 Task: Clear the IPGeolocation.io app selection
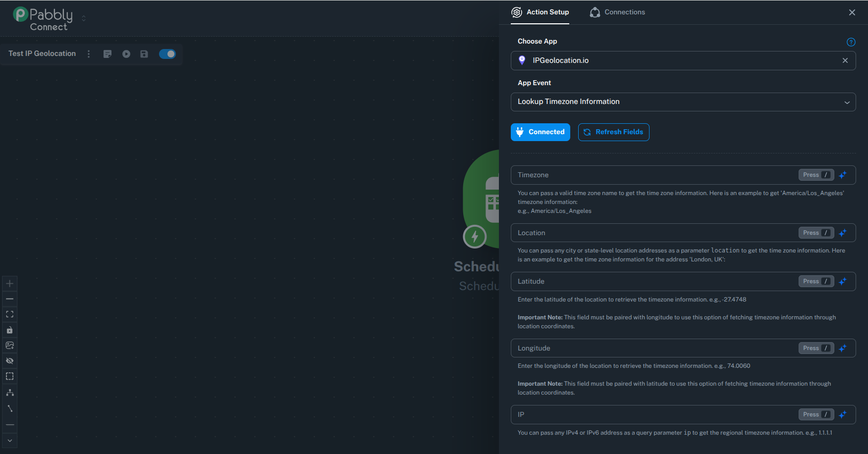[x=845, y=60]
